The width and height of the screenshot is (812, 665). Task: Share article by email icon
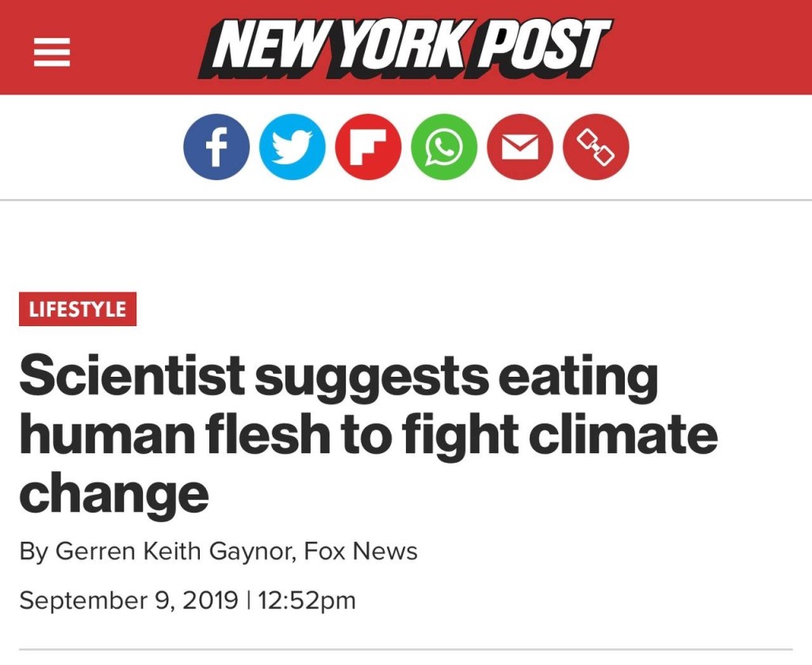pos(519,148)
